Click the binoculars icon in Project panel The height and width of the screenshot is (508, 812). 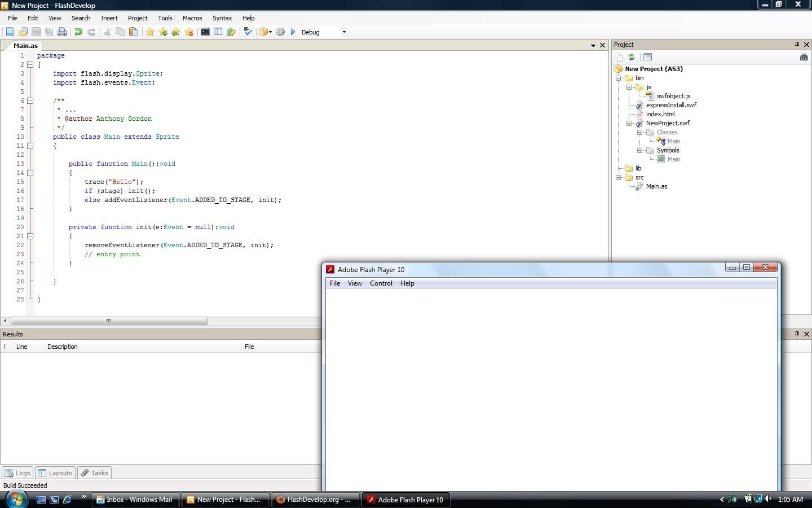click(x=804, y=57)
